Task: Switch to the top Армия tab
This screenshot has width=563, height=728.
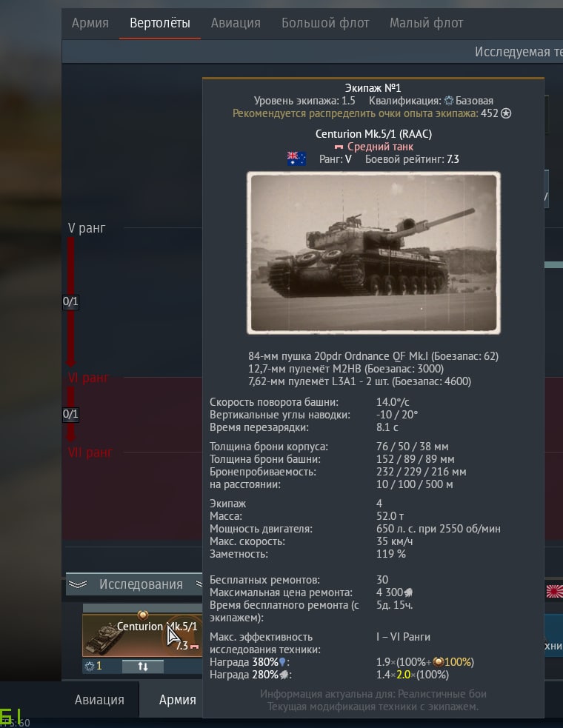Action: click(90, 23)
